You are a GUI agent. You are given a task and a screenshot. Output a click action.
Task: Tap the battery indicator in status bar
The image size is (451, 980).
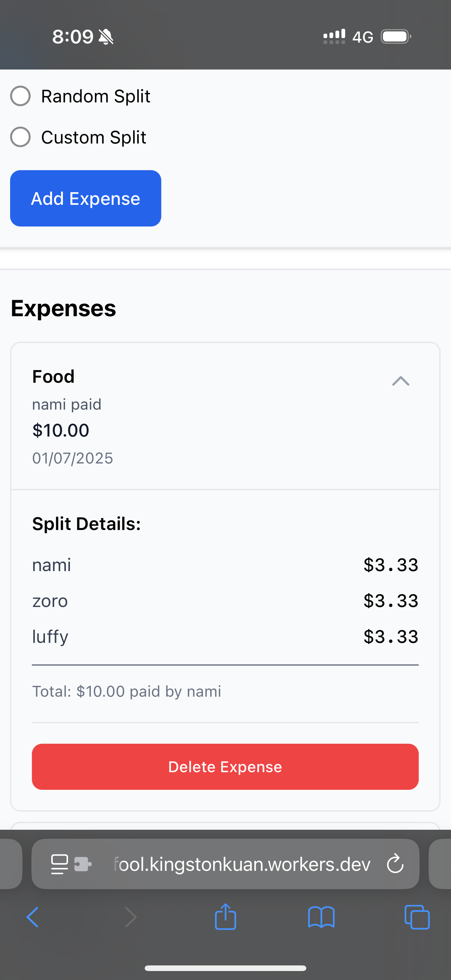tap(395, 37)
